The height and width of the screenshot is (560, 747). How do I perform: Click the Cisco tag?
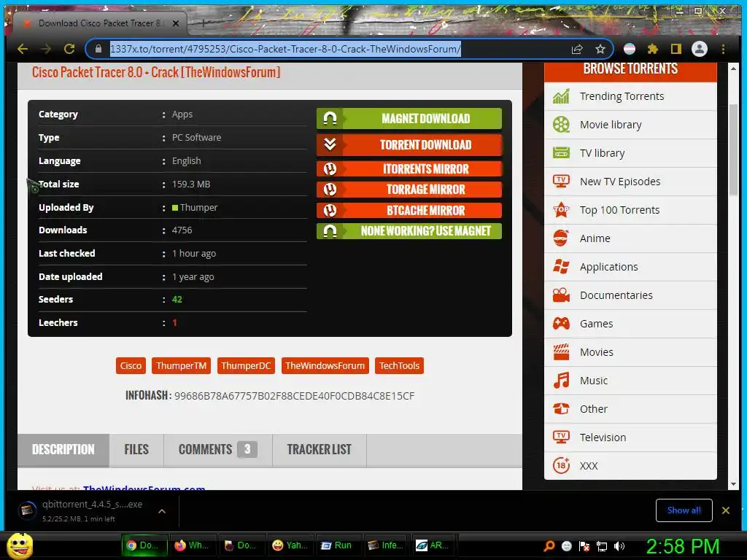(131, 366)
